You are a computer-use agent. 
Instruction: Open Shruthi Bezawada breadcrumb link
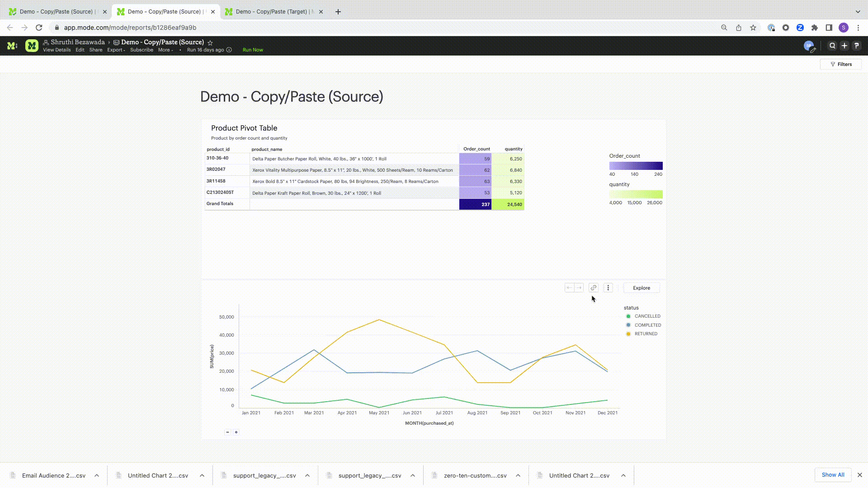click(77, 42)
